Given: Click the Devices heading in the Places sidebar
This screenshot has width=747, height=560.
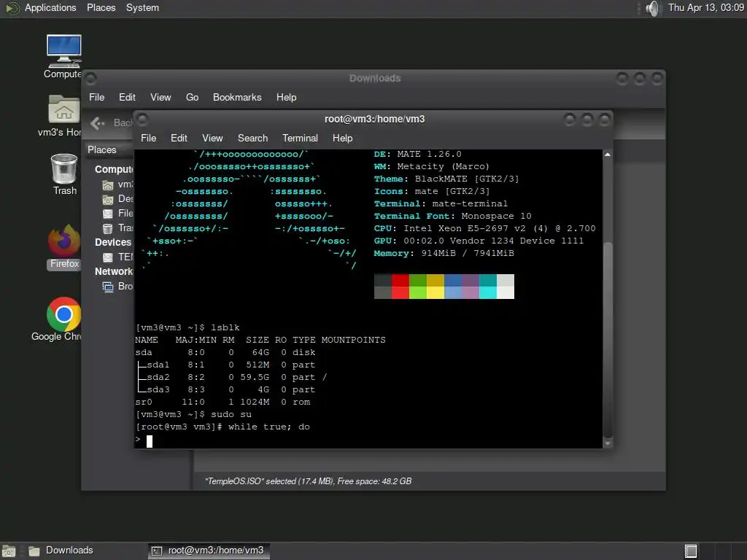Looking at the screenshot, I should (113, 242).
